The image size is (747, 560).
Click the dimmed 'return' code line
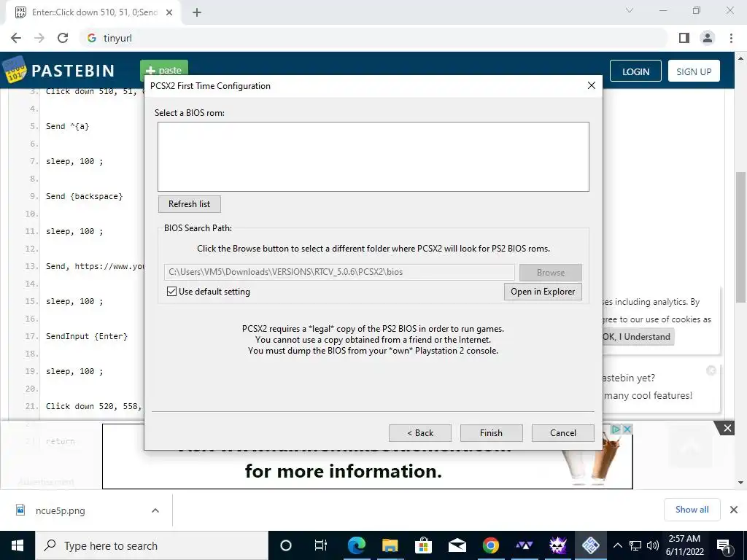pos(60,441)
